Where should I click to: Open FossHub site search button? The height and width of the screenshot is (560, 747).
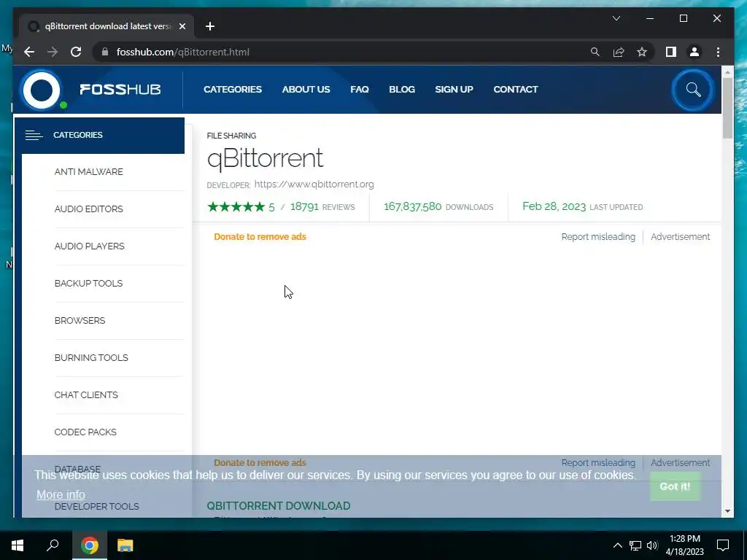click(x=693, y=90)
